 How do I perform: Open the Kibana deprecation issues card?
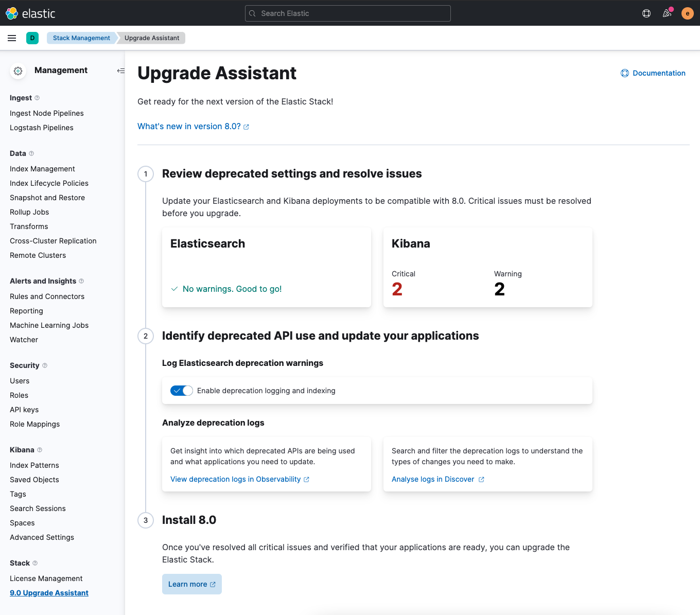488,268
